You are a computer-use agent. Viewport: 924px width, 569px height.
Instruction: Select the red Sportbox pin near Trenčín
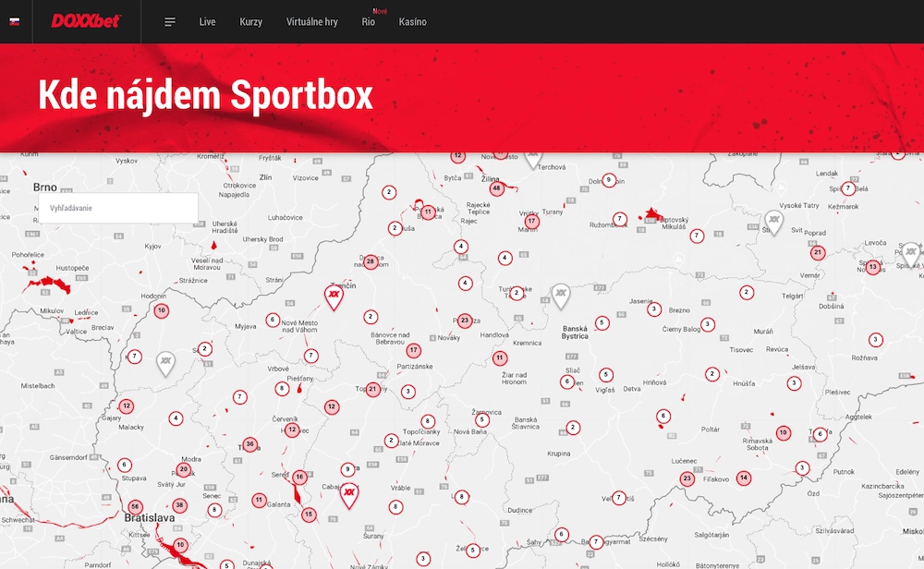[334, 297]
